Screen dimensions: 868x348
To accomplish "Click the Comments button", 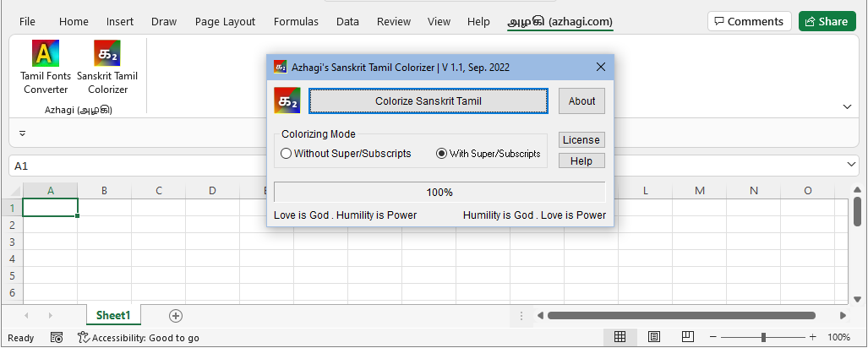I will pyautogui.click(x=750, y=22).
